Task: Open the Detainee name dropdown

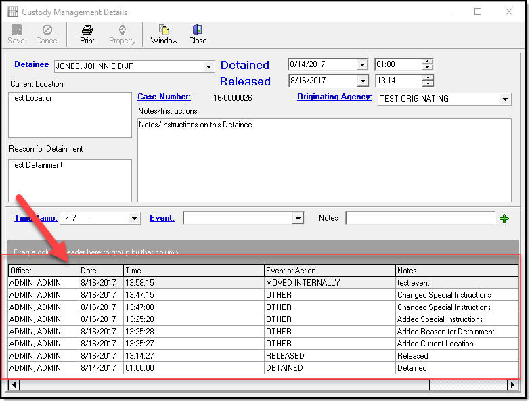Action: click(208, 66)
